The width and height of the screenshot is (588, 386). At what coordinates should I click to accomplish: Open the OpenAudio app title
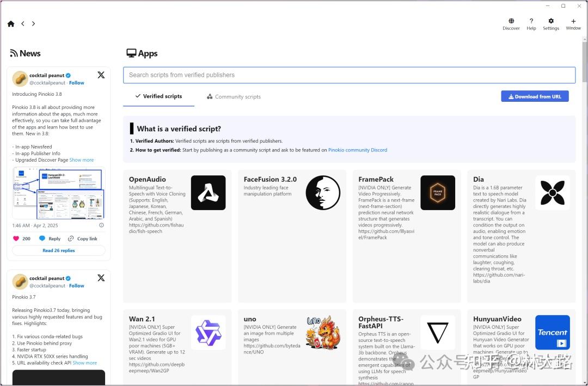(x=148, y=179)
